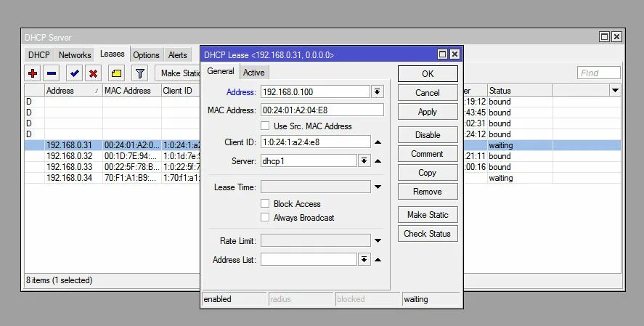Sort by Address column header
Viewport: 644px width, 326px height.
coord(73,90)
